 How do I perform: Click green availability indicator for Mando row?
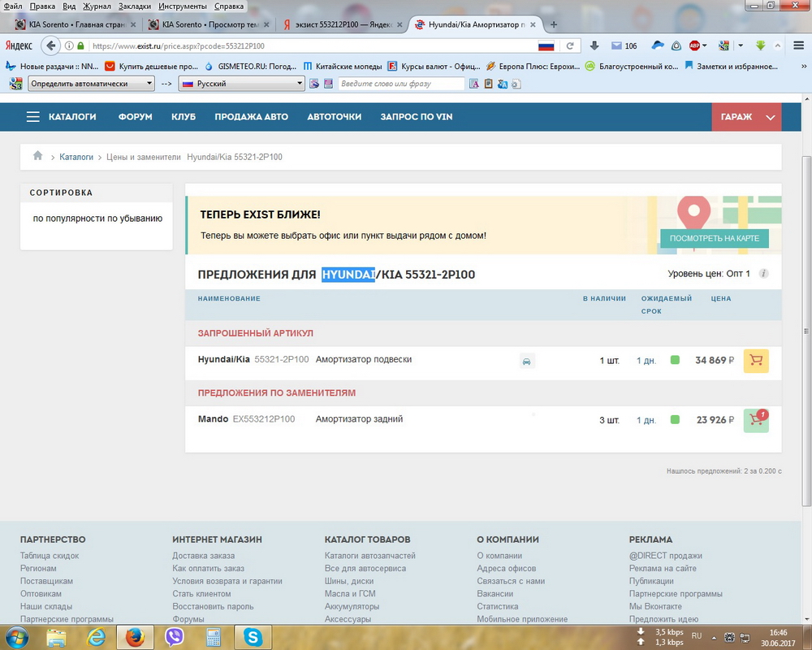(x=675, y=420)
